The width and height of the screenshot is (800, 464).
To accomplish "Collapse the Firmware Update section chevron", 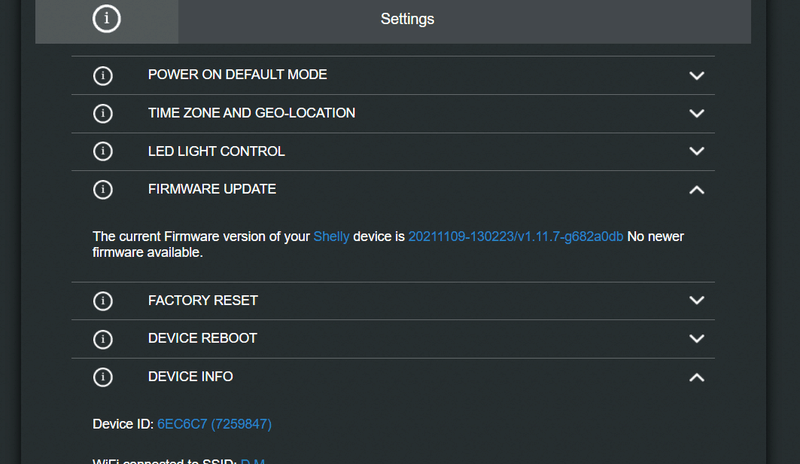I will click(x=696, y=190).
